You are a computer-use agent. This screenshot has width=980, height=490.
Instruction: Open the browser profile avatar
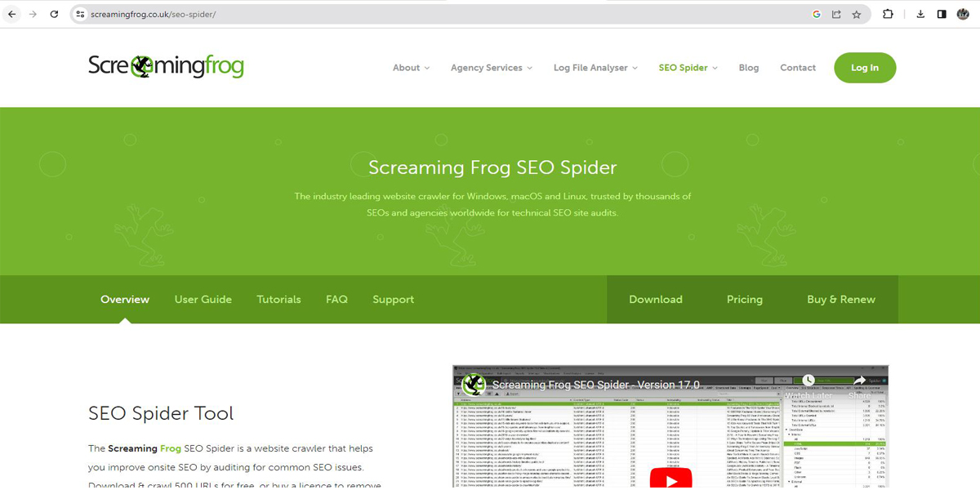point(964,14)
